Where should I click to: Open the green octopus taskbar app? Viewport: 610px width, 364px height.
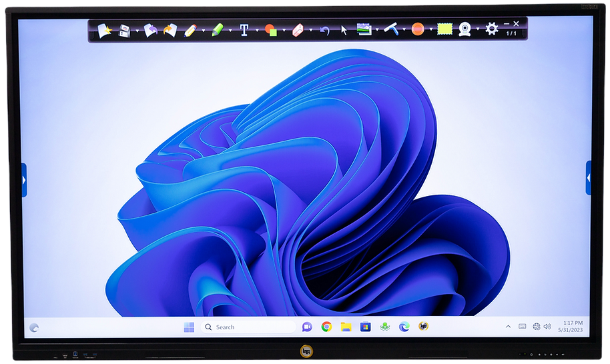click(x=384, y=327)
